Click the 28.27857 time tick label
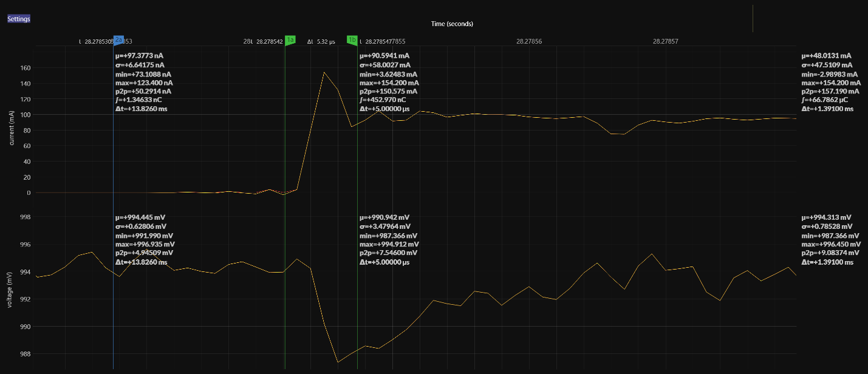 (666, 42)
